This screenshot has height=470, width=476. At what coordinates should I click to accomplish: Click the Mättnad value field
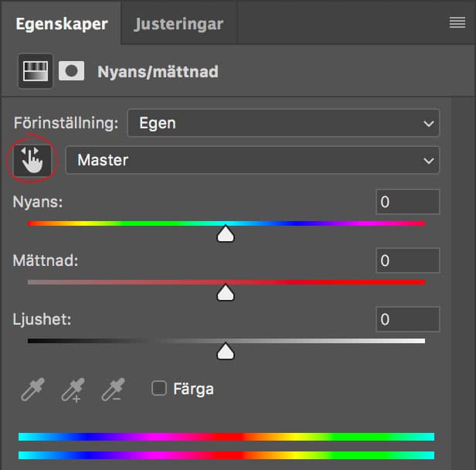[x=408, y=261]
